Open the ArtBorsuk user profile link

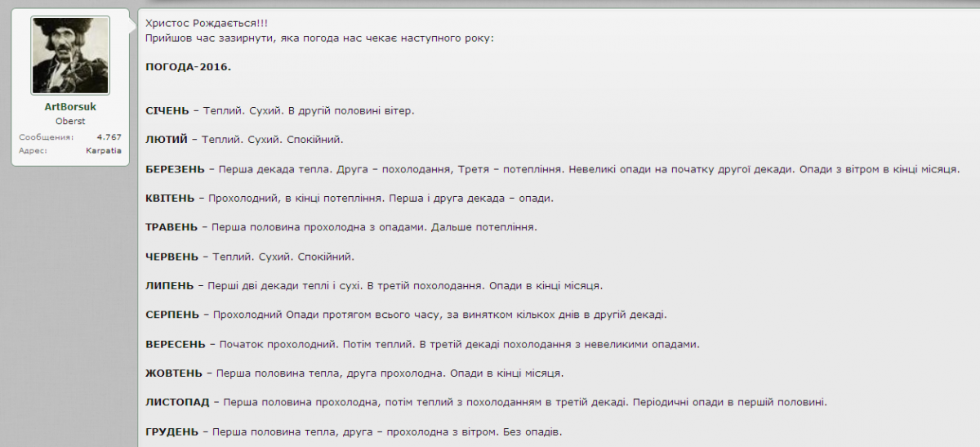pos(70,108)
